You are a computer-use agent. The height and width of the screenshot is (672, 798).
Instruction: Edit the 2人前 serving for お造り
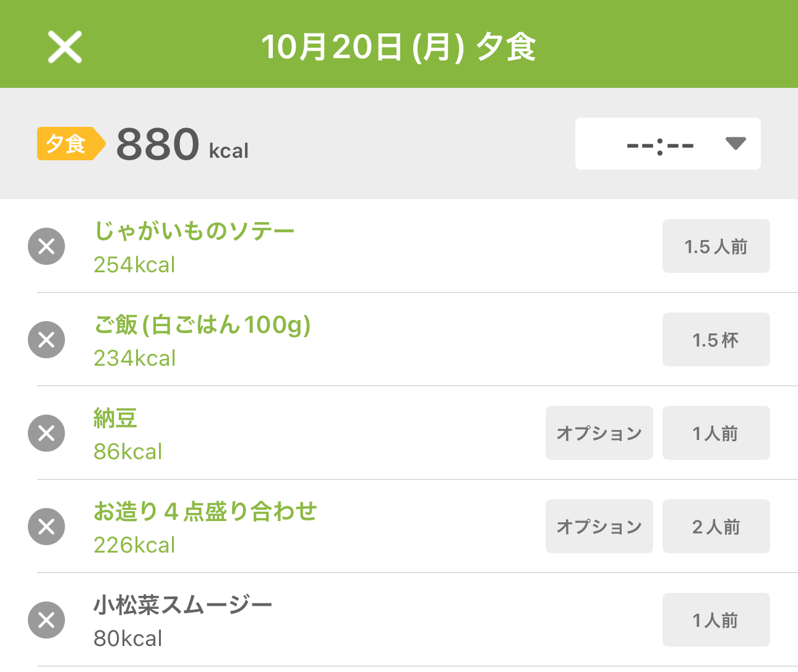pyautogui.click(x=716, y=527)
